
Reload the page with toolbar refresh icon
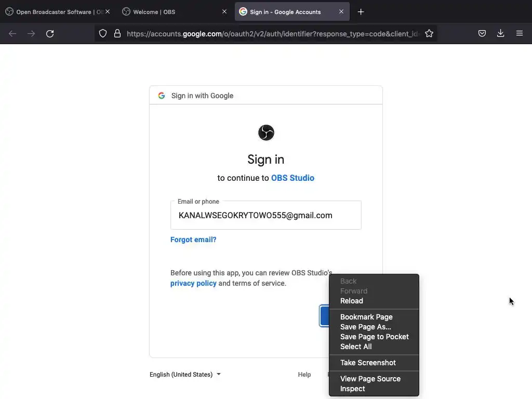click(50, 34)
